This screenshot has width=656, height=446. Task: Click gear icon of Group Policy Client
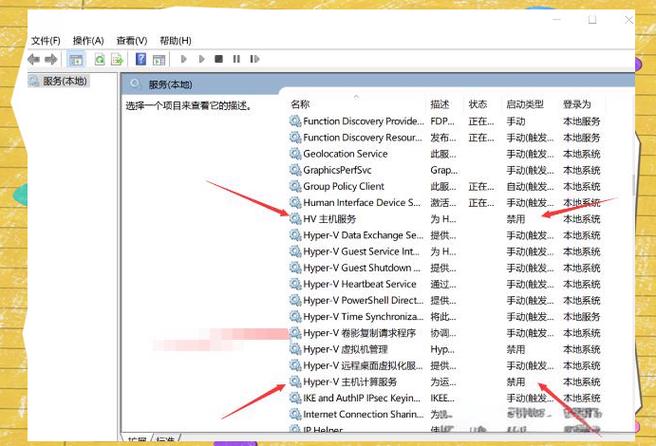295,186
